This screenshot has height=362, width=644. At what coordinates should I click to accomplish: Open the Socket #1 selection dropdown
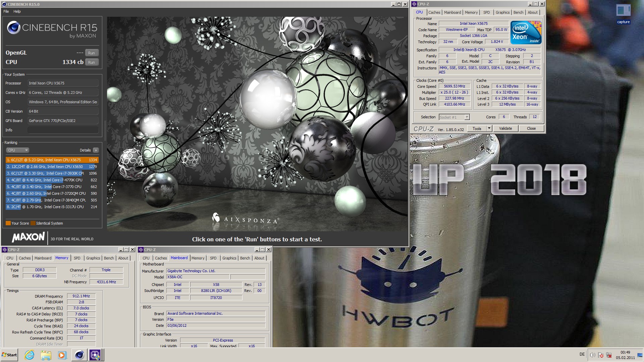(x=454, y=117)
